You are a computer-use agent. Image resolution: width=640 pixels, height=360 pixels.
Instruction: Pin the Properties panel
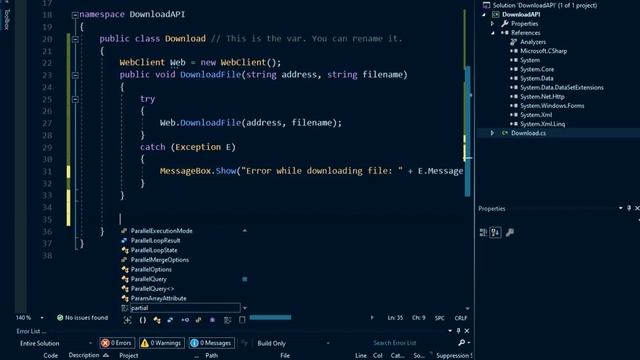629,208
